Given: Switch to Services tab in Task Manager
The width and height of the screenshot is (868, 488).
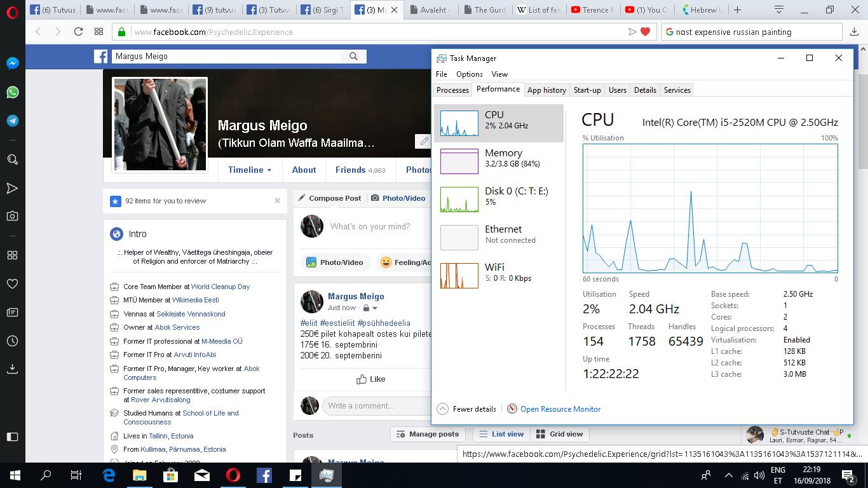Looking at the screenshot, I should tap(677, 90).
